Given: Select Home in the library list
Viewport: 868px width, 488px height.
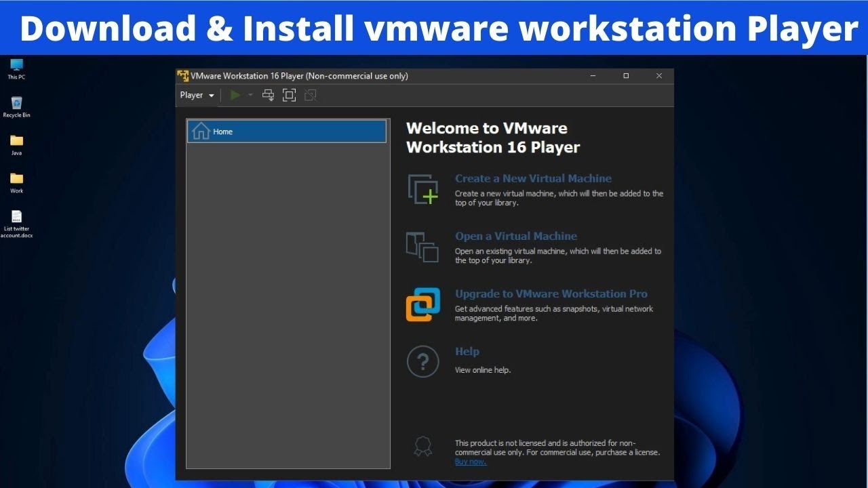Looking at the screenshot, I should (287, 131).
